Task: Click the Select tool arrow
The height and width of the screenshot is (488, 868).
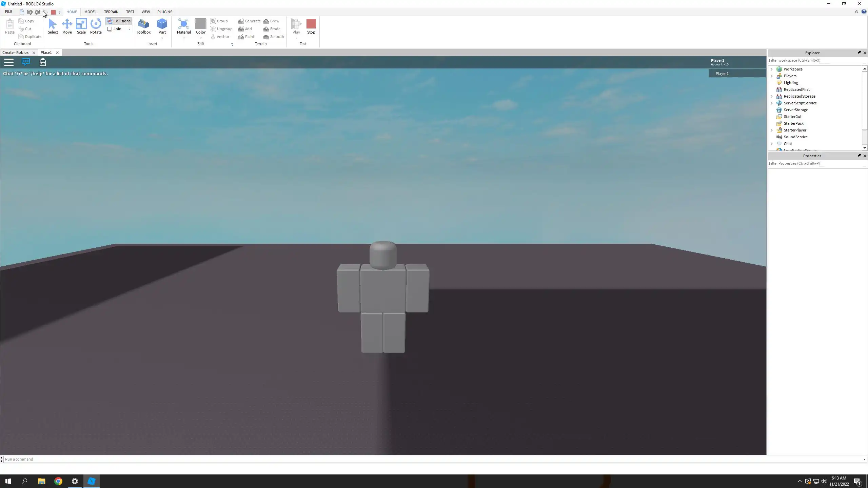Action: (53, 26)
